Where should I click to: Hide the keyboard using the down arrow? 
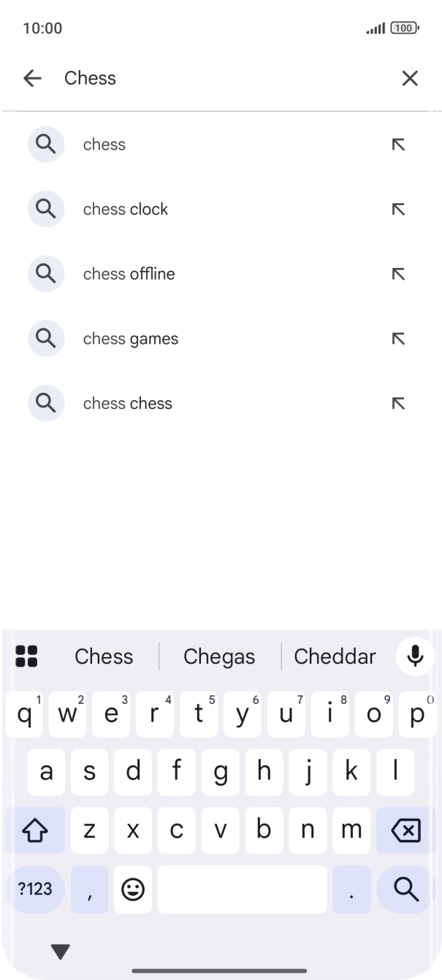[x=59, y=951]
